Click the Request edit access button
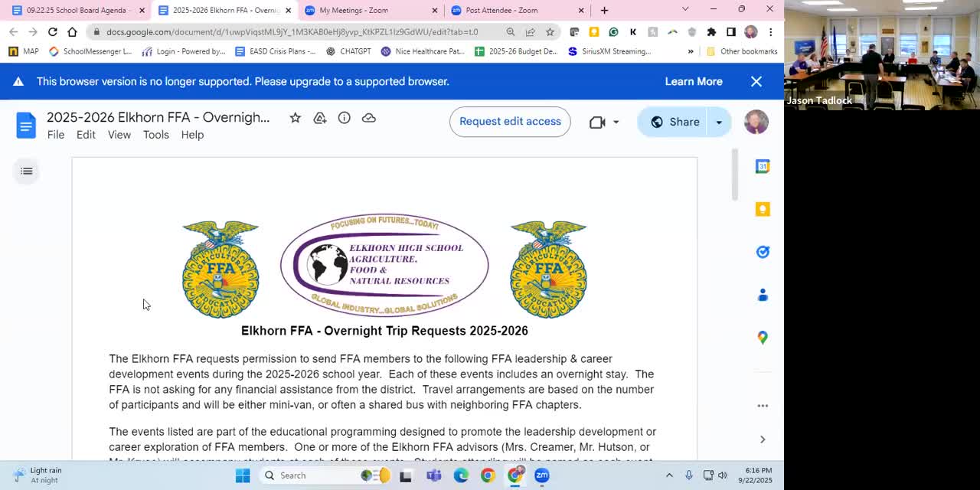 (x=510, y=122)
